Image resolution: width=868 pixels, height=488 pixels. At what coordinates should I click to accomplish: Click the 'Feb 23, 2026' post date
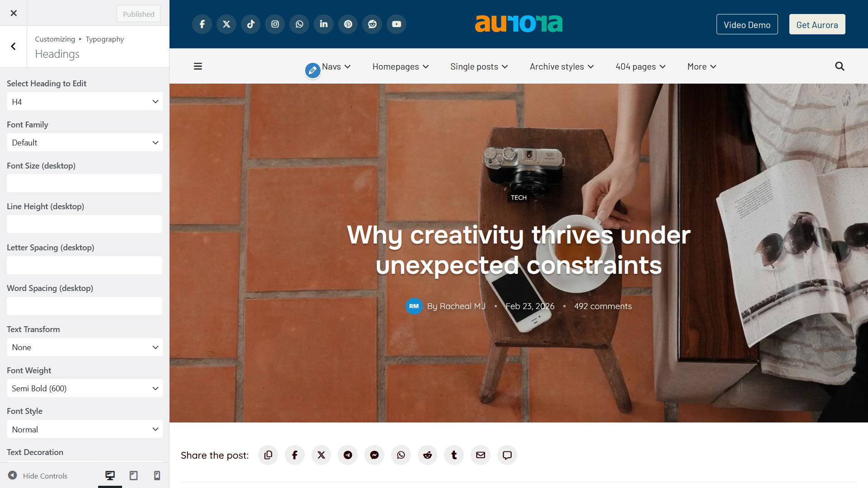coord(530,306)
